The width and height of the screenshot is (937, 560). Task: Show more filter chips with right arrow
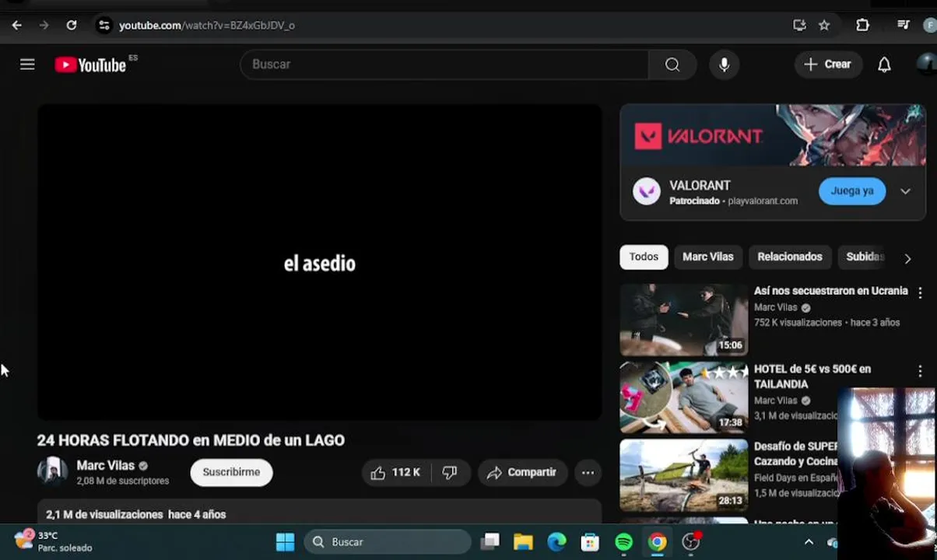907,258
